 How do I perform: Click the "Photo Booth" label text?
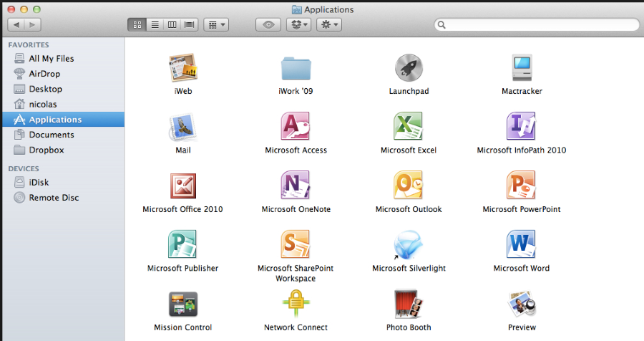point(409,327)
